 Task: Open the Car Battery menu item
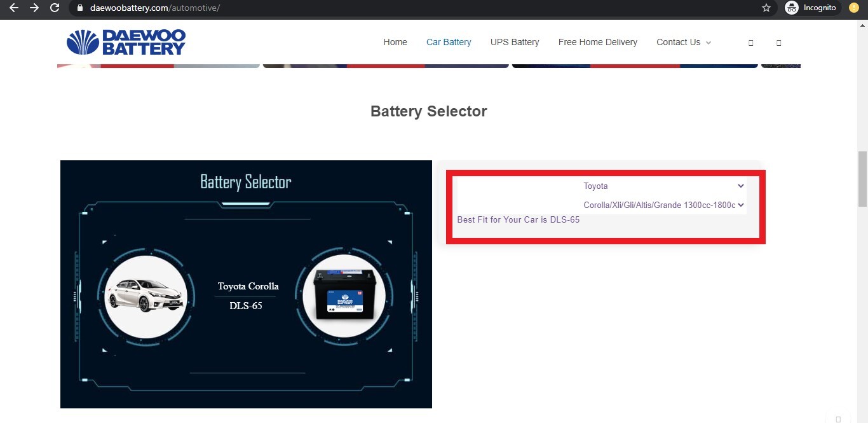click(449, 42)
